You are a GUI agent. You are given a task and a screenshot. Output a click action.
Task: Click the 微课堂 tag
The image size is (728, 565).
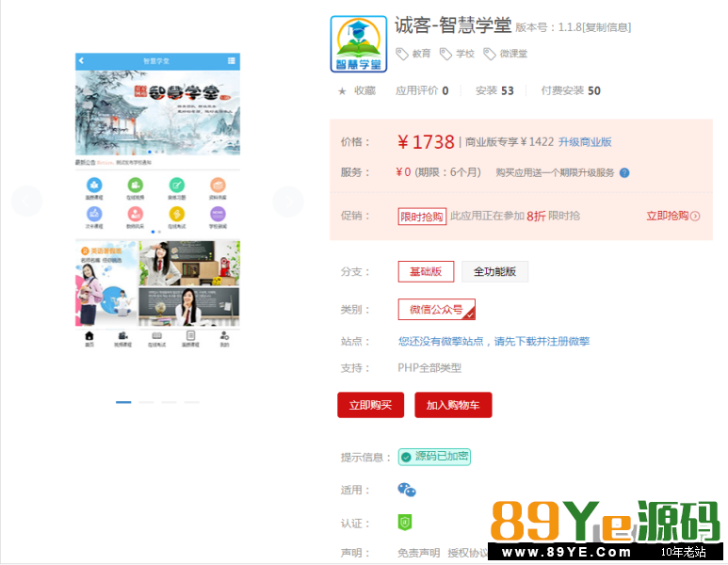pyautogui.click(x=513, y=54)
